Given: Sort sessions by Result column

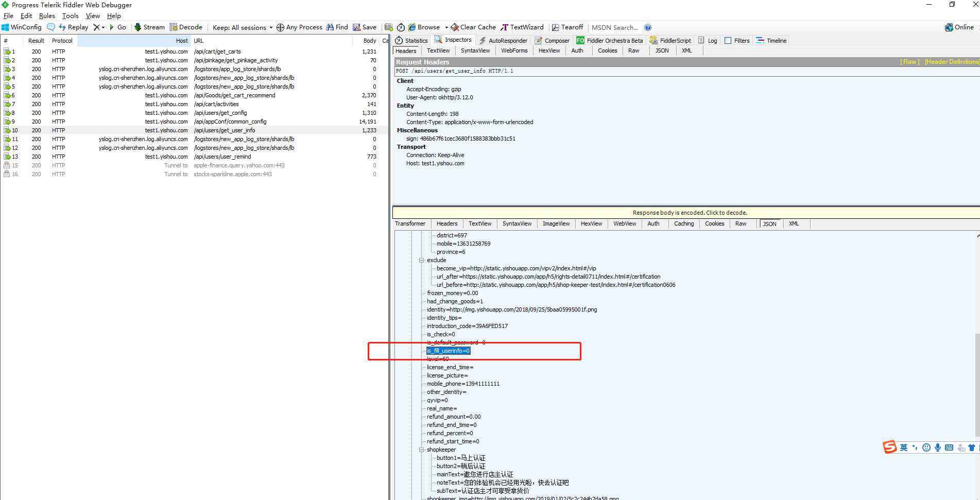Looking at the screenshot, I should click(36, 41).
